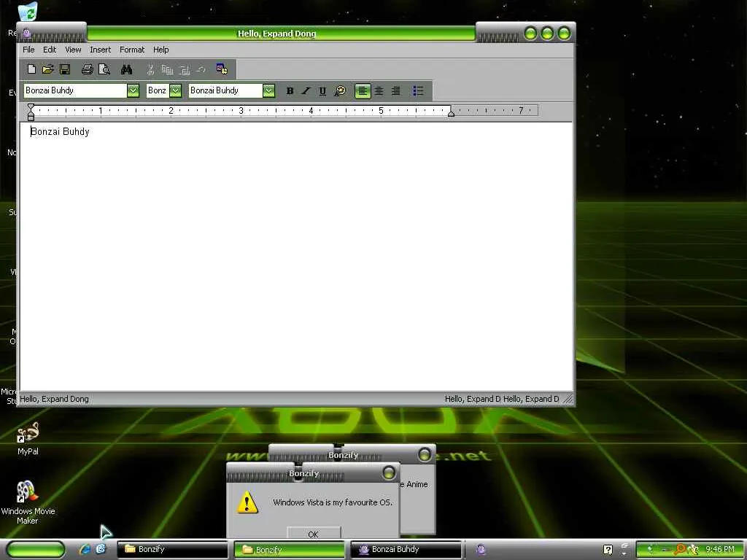Click OK in the Bonzify Vista dialog
Screen dimensions: 747x560
coord(314,534)
